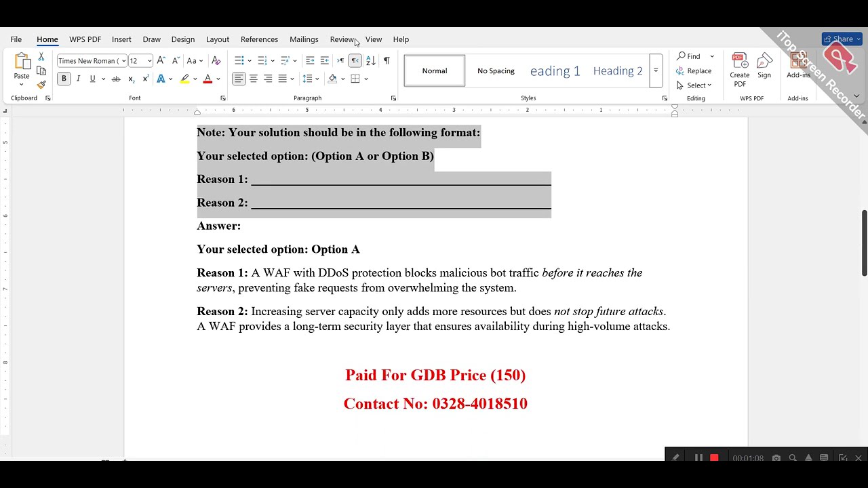868x488 pixels.
Task: Toggle Underline formatting
Action: (x=93, y=79)
